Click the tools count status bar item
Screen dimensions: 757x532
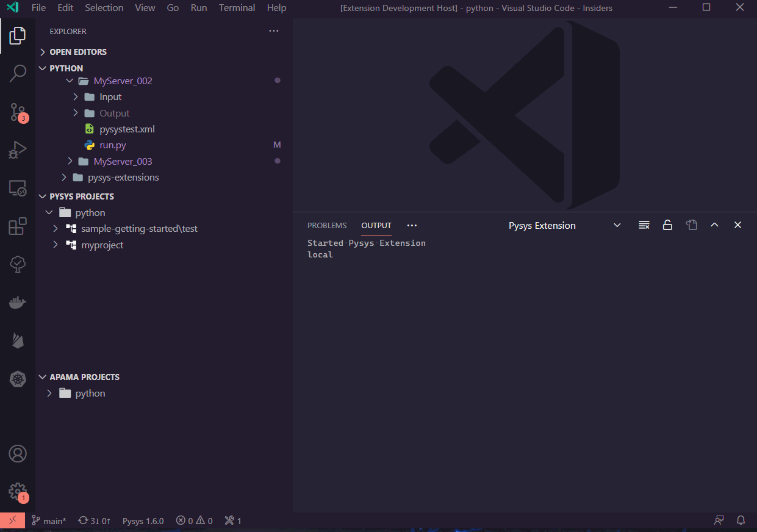point(233,520)
